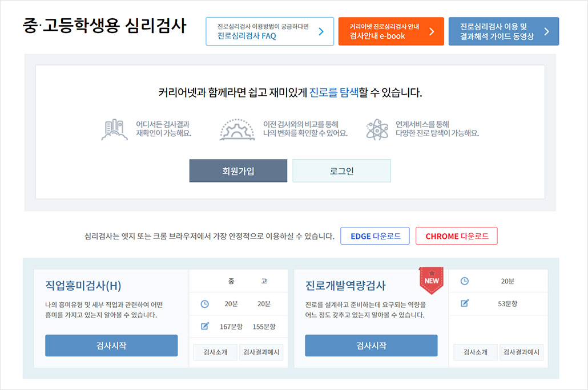Click the 진로개발역량검사 title
Screen dimensions: 588x390
click(x=345, y=286)
